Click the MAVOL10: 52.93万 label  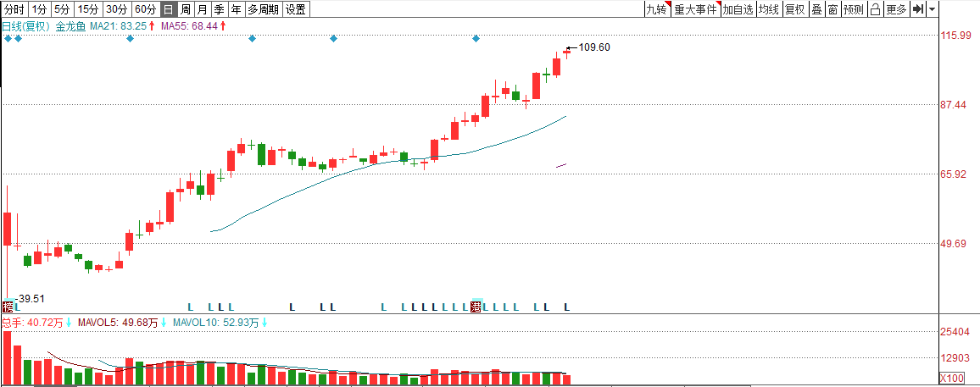pos(215,323)
